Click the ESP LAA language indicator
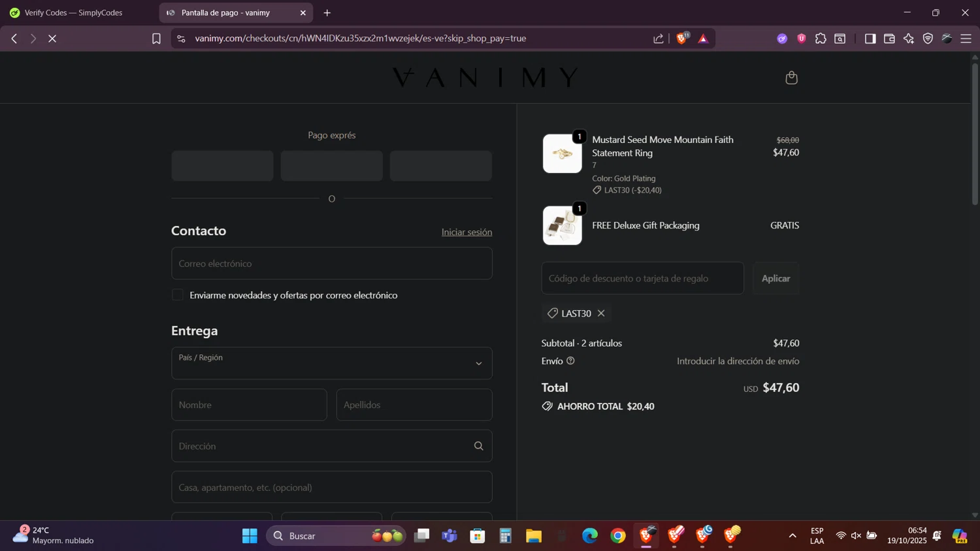The image size is (980, 551). coord(817,536)
